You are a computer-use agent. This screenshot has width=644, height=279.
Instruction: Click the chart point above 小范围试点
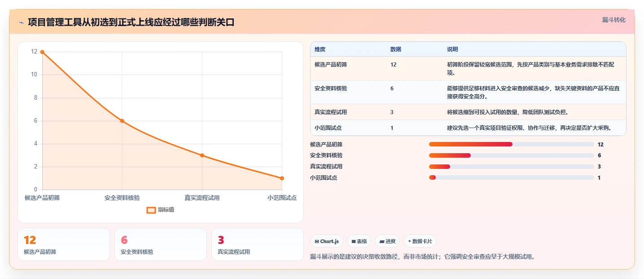click(282, 178)
